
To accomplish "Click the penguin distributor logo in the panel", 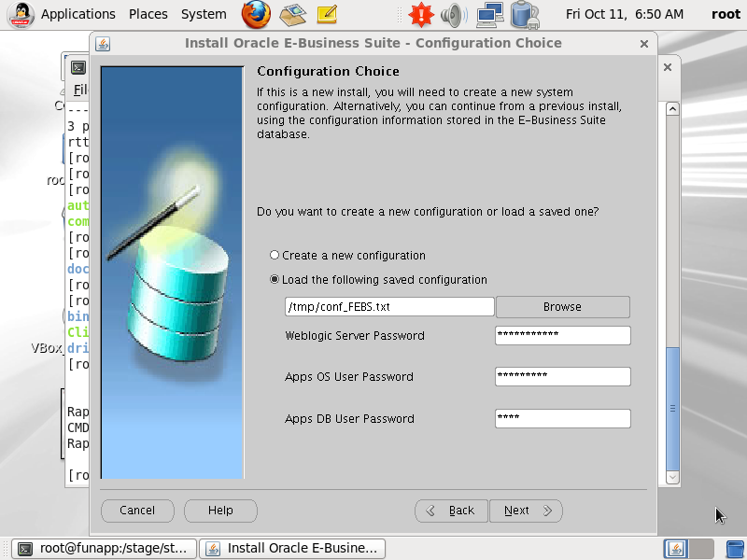I will coord(20,14).
